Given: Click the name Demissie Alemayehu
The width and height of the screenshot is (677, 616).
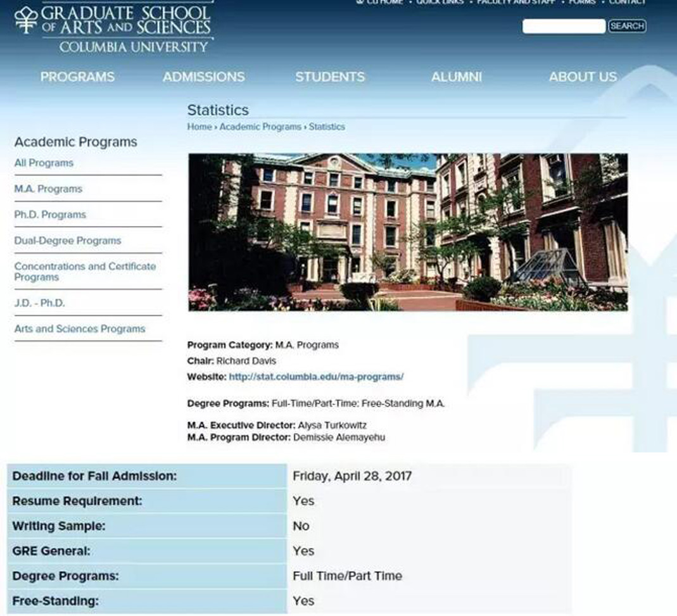Looking at the screenshot, I should point(339,437).
